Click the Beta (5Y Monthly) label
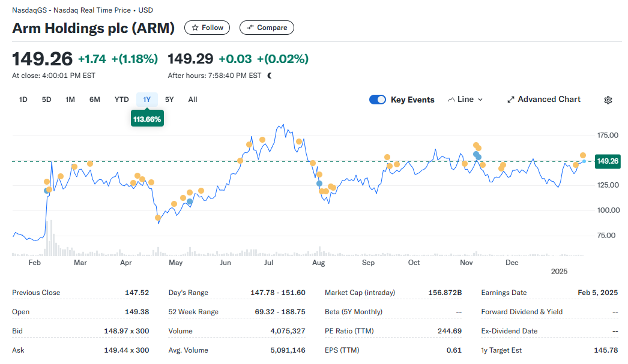 coord(354,312)
